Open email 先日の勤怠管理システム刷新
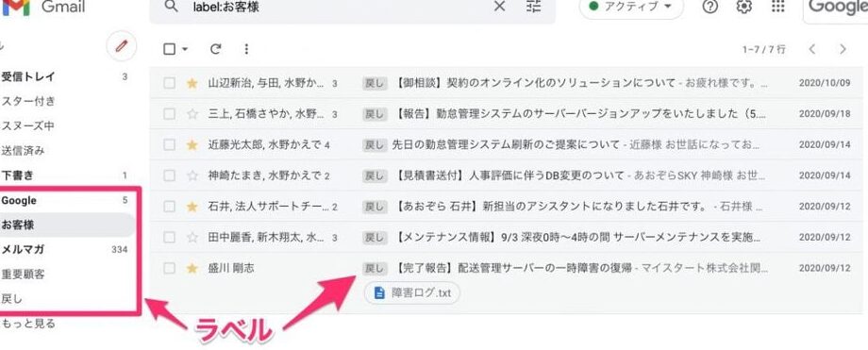The height and width of the screenshot is (350, 868). coord(506,145)
